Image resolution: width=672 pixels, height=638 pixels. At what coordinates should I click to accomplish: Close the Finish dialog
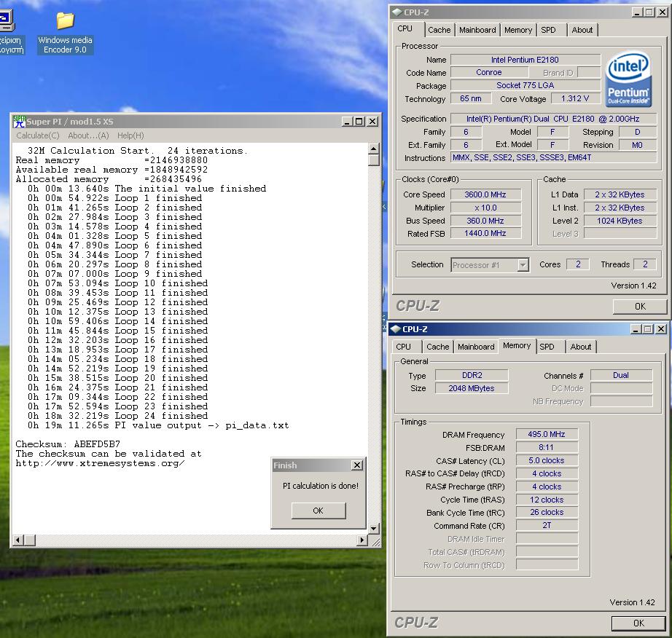pyautogui.click(x=357, y=465)
